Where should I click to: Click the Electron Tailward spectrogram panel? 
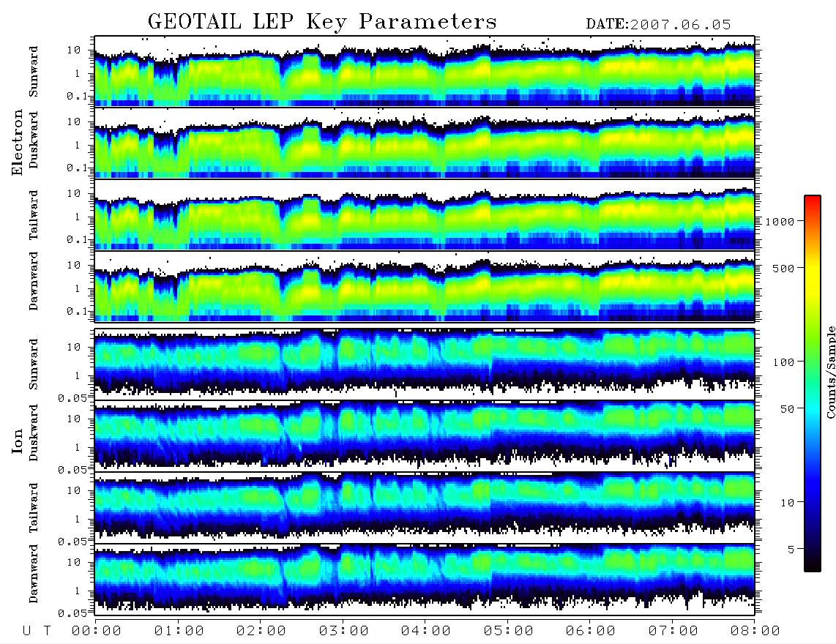pos(425,214)
